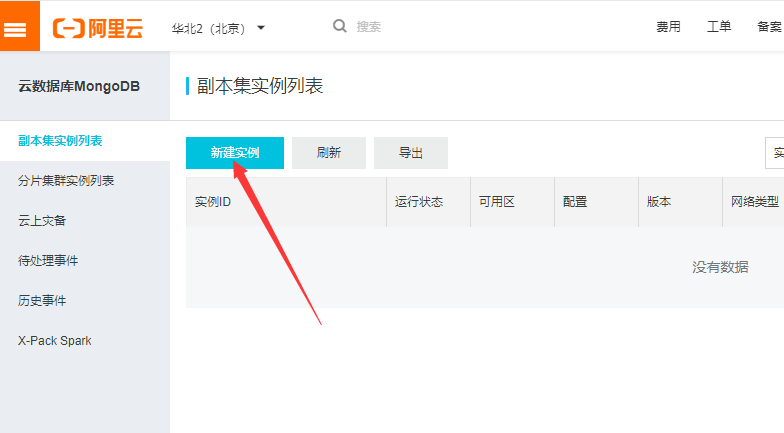
Task: Open 待处理事件 in the sidebar
Action: 48,261
